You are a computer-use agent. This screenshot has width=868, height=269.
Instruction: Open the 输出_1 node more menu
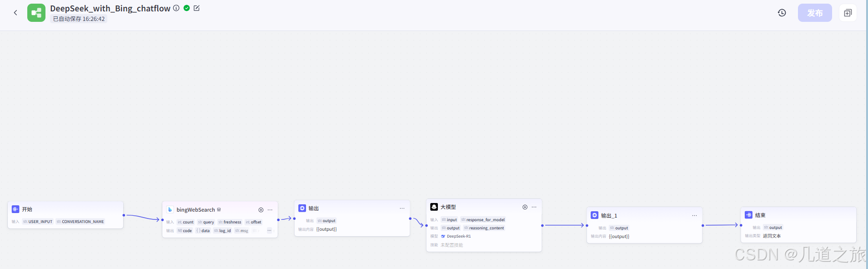694,216
